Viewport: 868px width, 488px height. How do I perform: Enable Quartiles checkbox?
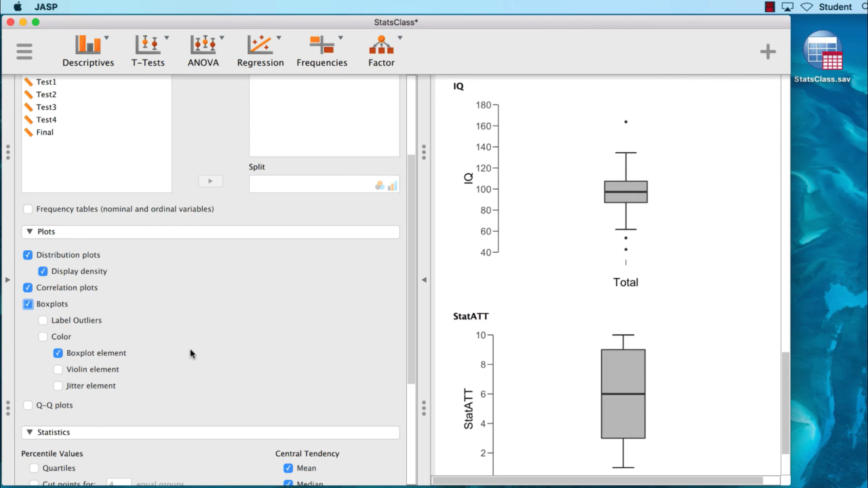point(34,468)
